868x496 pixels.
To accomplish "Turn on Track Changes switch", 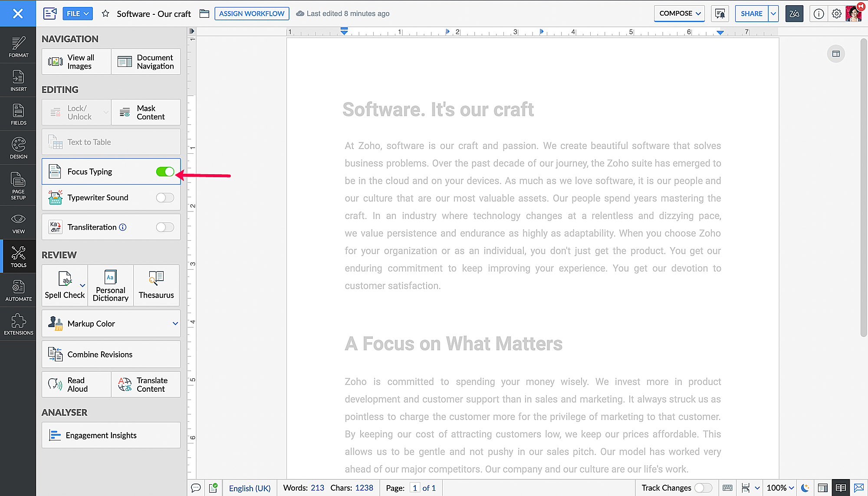I will pyautogui.click(x=703, y=488).
